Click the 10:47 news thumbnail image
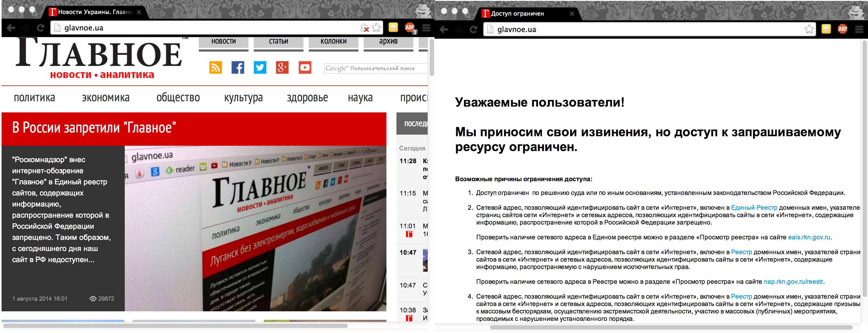Image resolution: width=868 pixels, height=333 pixels. coord(425,261)
